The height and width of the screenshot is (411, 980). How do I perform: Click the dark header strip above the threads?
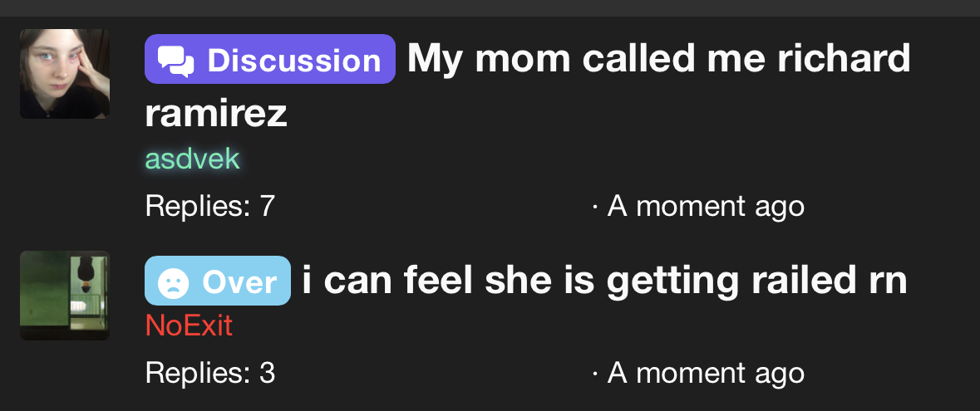pyautogui.click(x=490, y=7)
